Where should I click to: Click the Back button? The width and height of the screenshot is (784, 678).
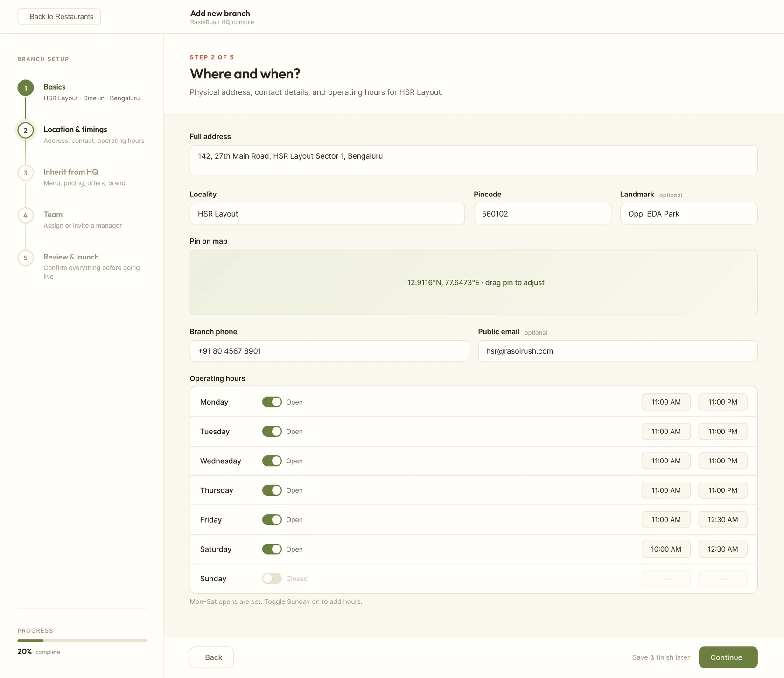212,657
